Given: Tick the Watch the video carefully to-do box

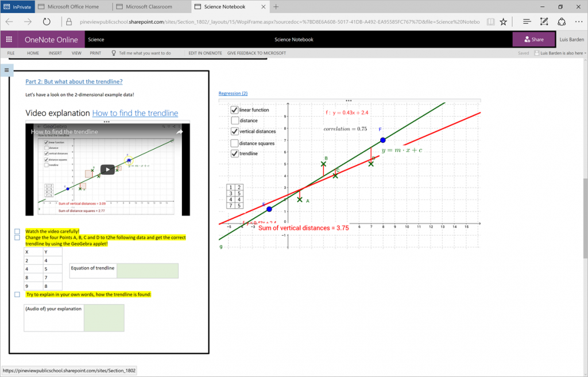Looking at the screenshot, I should [17, 231].
